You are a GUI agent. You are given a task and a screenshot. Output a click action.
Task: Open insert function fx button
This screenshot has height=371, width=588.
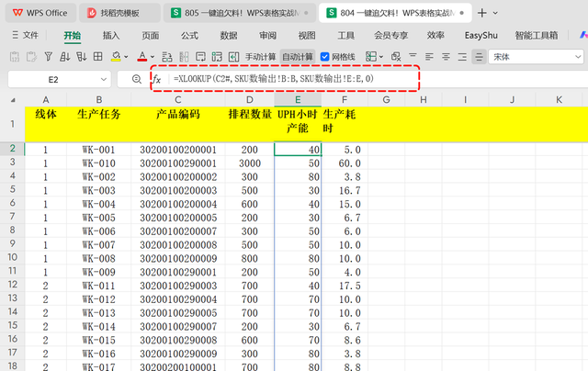pyautogui.click(x=157, y=79)
